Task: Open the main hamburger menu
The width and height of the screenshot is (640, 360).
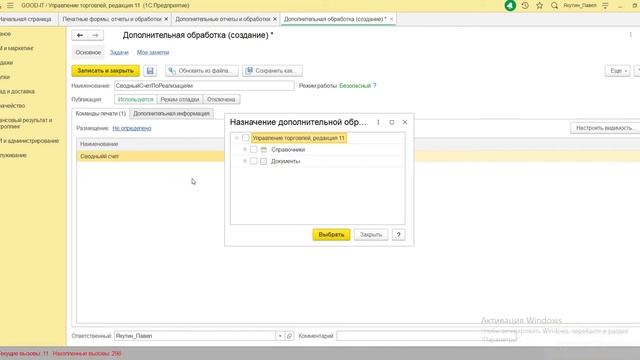Action: 10,6
